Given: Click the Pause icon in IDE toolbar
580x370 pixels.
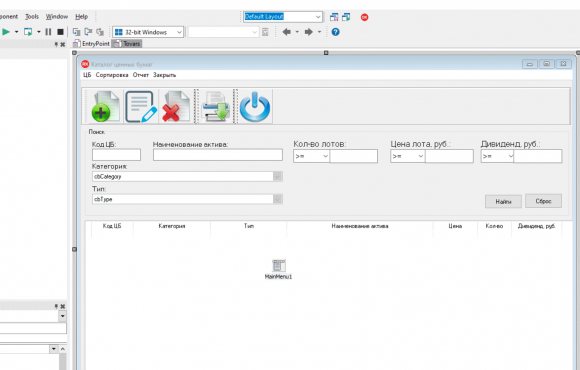Looking at the screenshot, I should pos(48,32).
